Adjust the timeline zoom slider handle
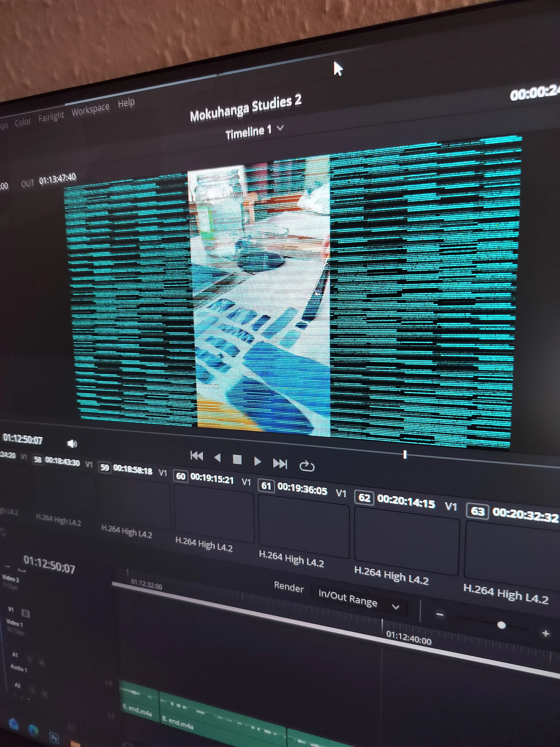 tap(501, 626)
